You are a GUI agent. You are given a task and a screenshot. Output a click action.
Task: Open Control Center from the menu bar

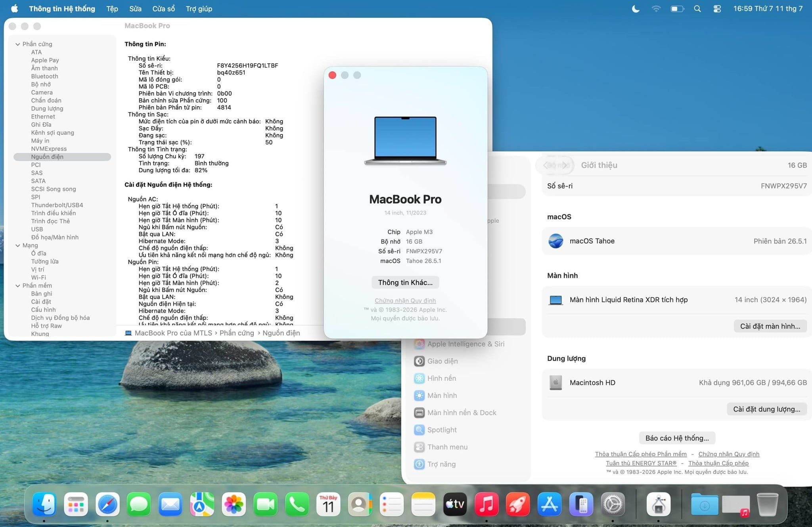click(717, 9)
